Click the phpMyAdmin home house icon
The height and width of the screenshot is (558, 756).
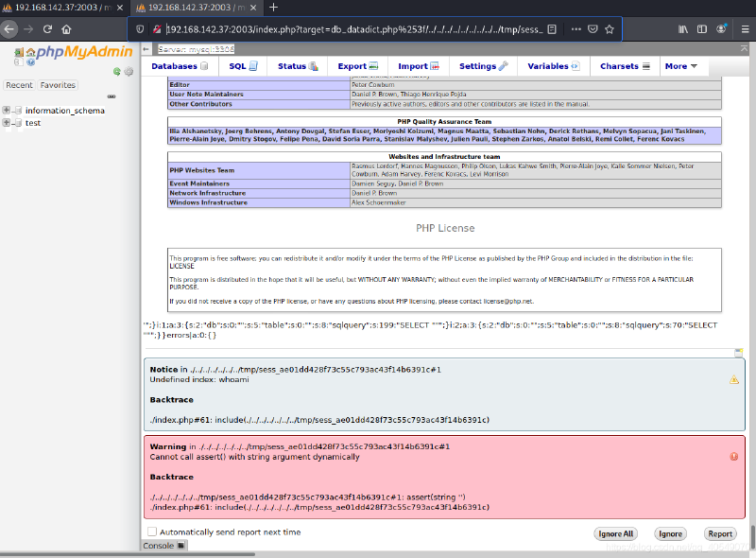[30, 53]
